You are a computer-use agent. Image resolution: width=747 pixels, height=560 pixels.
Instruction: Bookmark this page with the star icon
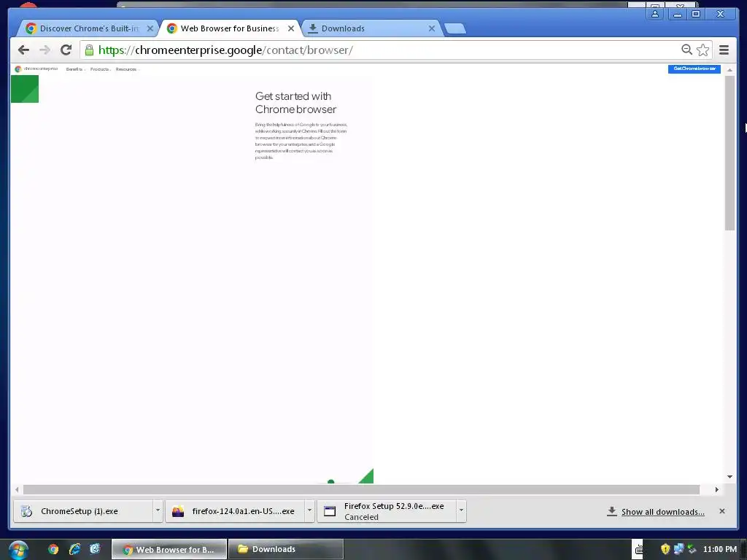(x=703, y=50)
